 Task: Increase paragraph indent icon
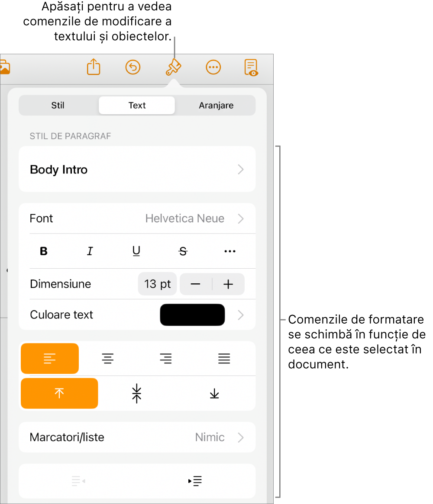pyautogui.click(x=195, y=481)
